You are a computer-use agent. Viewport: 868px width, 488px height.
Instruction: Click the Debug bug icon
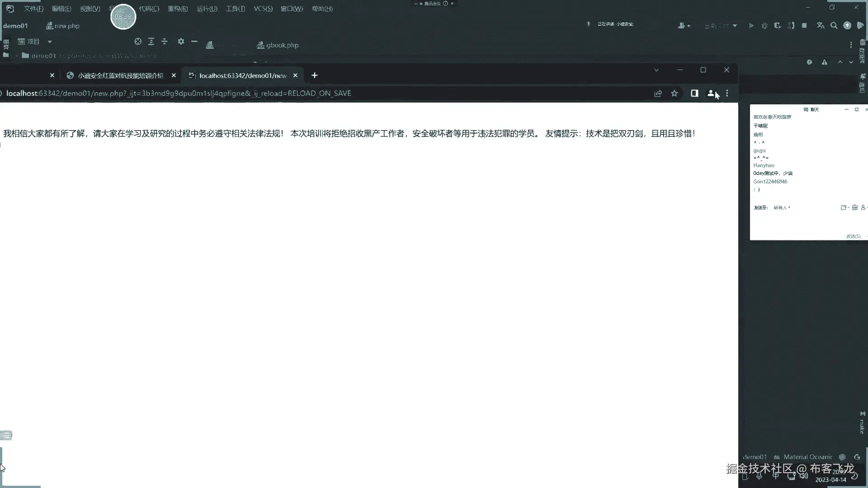point(764,26)
